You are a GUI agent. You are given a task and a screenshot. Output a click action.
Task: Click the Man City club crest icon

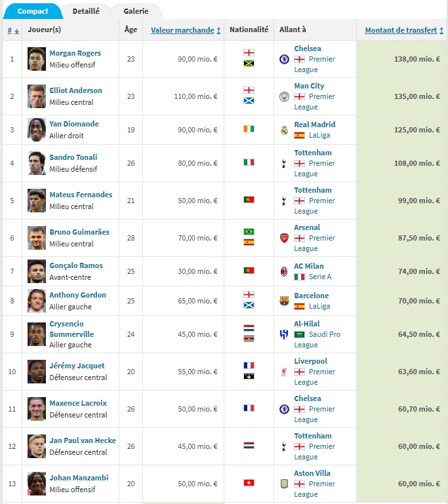coord(284,96)
